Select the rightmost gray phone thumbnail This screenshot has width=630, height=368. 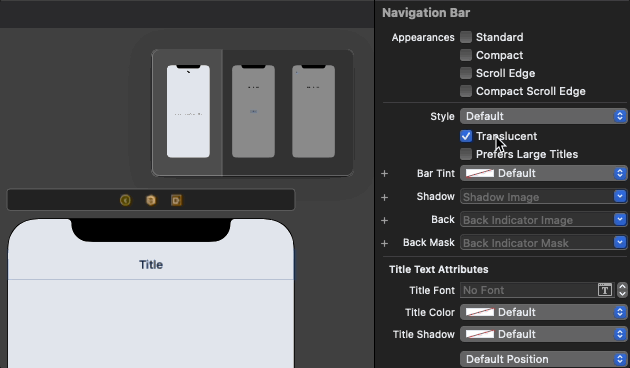(x=313, y=111)
